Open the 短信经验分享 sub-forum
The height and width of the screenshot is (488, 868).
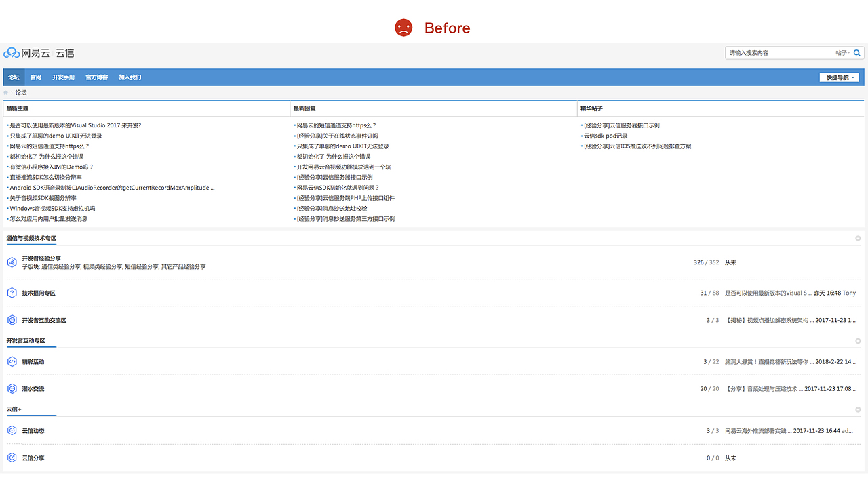click(141, 267)
